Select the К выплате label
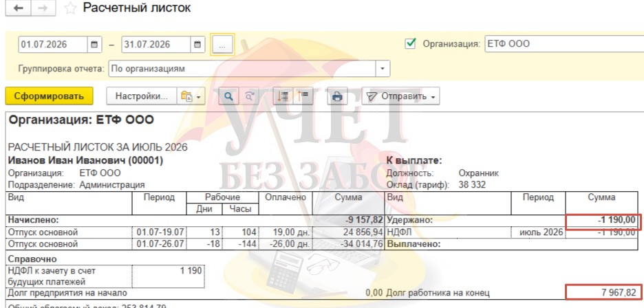This screenshot has height=308, width=644. pos(414,161)
